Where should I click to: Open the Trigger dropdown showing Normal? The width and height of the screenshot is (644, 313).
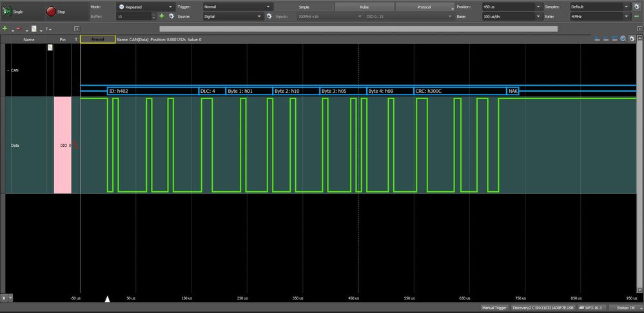(x=238, y=6)
